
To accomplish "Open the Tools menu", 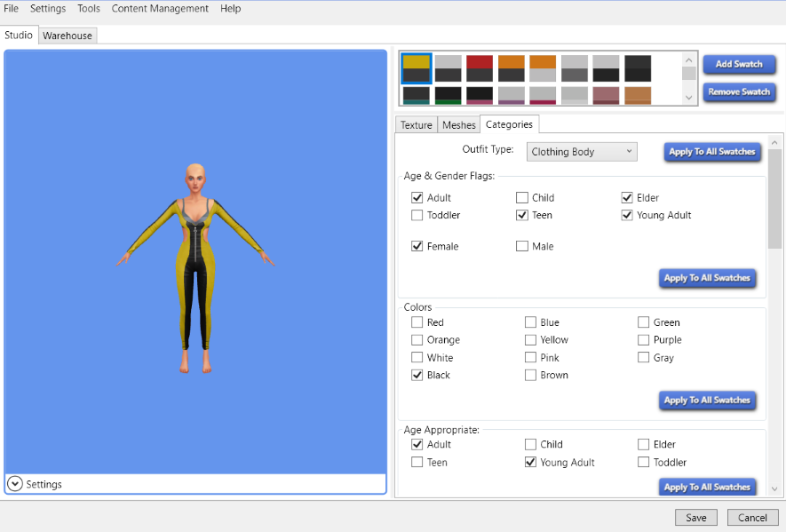I will (x=89, y=9).
